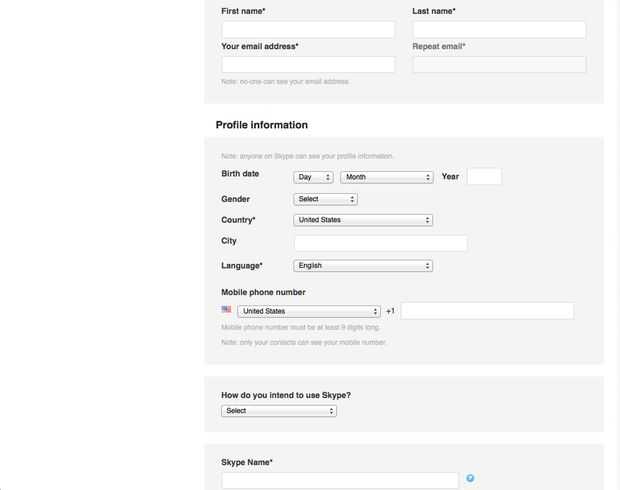The image size is (620, 490).
Task: Click the birth Year input box
Action: tap(484, 177)
